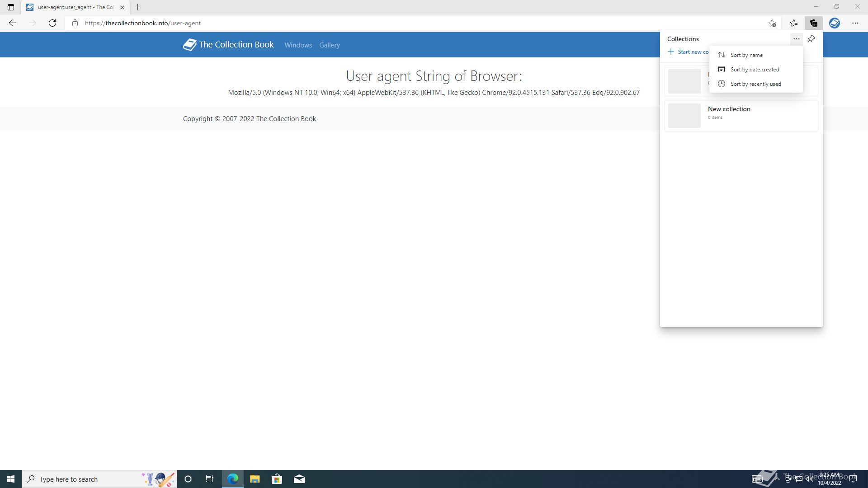Open the Favorites list icon
This screenshot has height=488, width=868.
click(794, 23)
